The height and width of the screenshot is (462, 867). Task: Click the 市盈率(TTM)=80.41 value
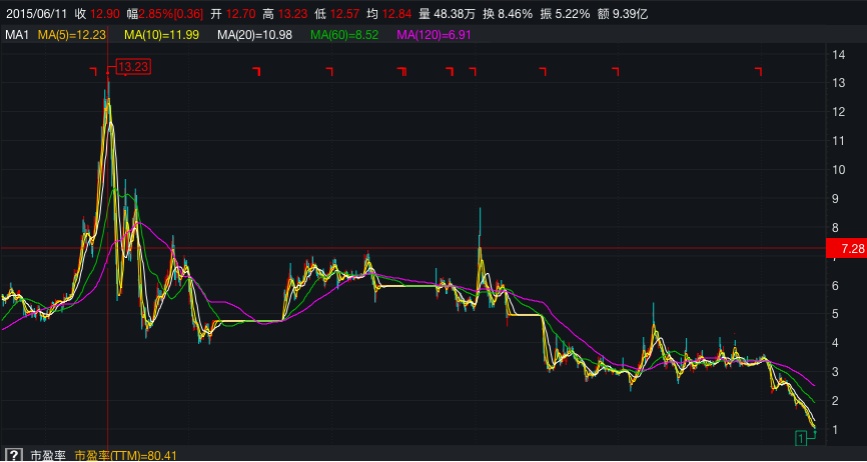tap(126, 455)
